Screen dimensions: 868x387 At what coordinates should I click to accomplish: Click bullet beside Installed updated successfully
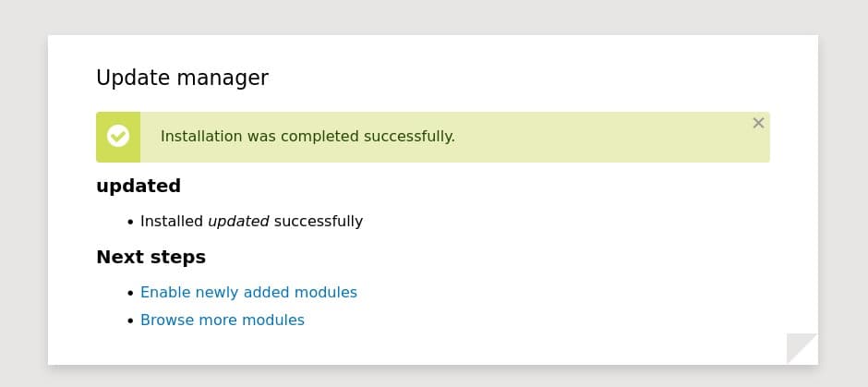coord(130,222)
